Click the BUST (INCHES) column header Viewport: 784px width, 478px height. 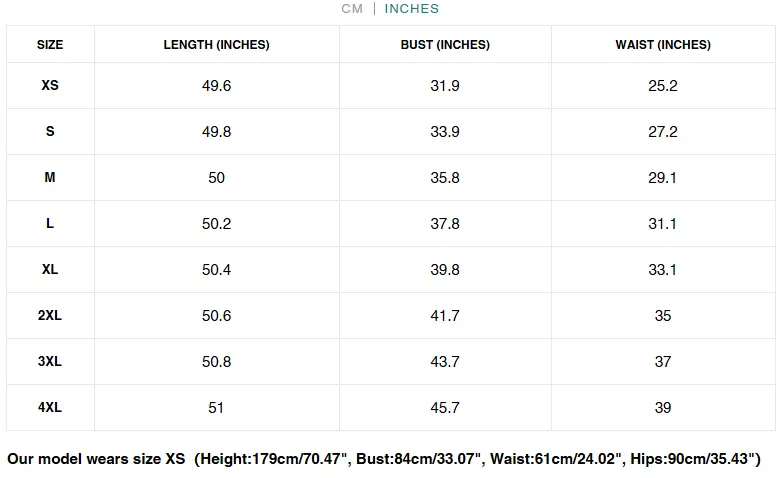[x=445, y=45]
